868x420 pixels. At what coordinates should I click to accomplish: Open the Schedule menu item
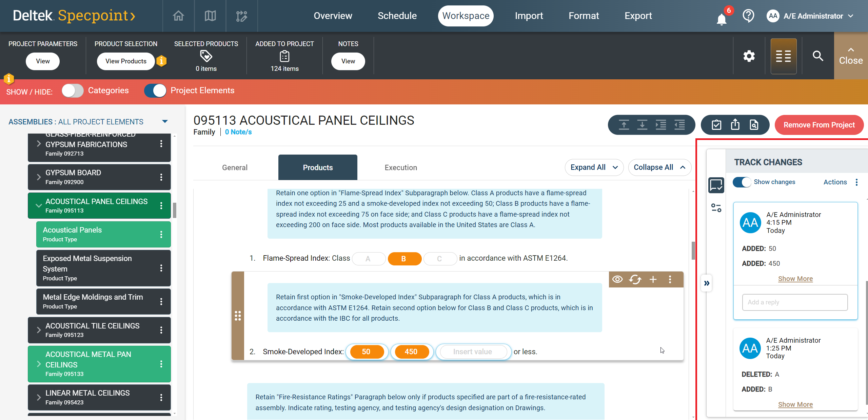[397, 16]
